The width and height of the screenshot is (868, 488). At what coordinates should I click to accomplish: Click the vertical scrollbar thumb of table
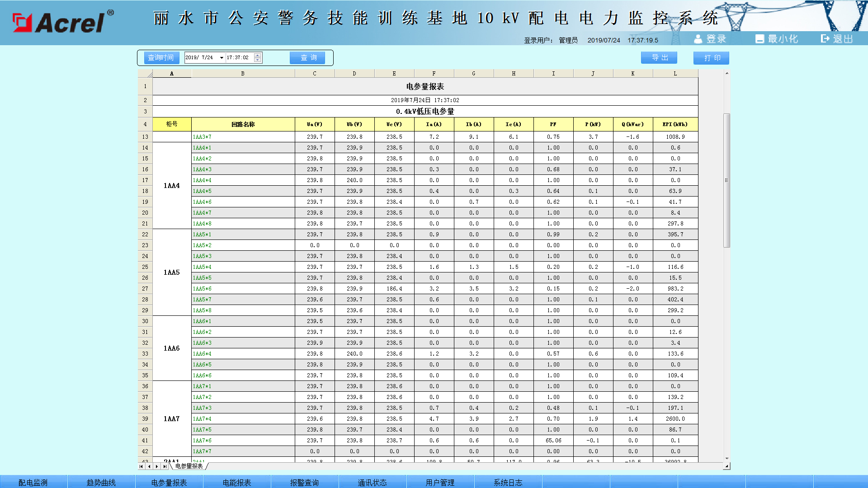point(726,180)
